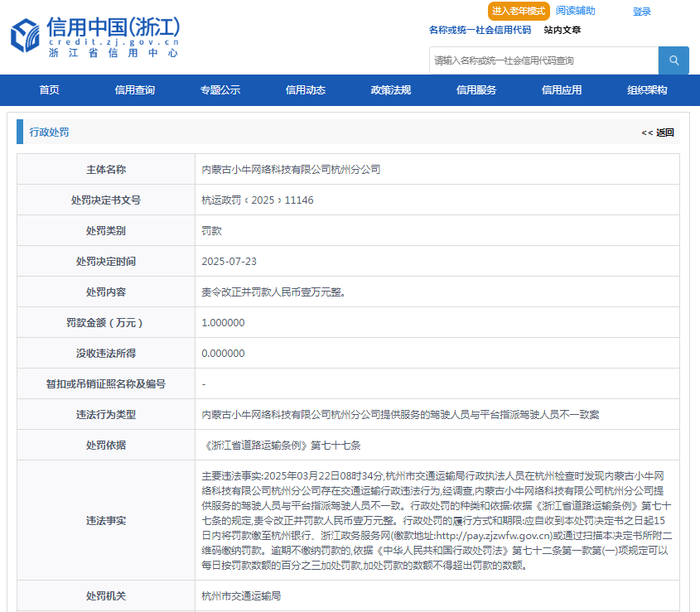Click the company name 内蒙古小牛网络科技有限公司杭州分公司

(291, 169)
